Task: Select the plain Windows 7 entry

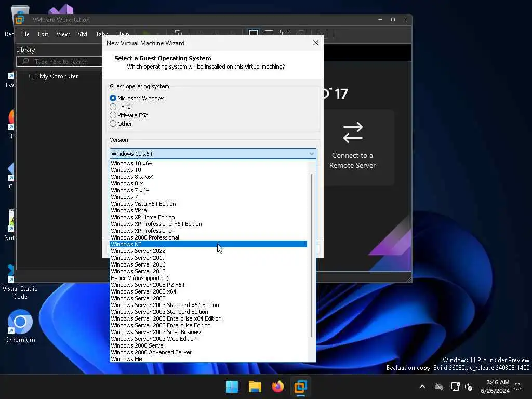Action: coord(209,197)
